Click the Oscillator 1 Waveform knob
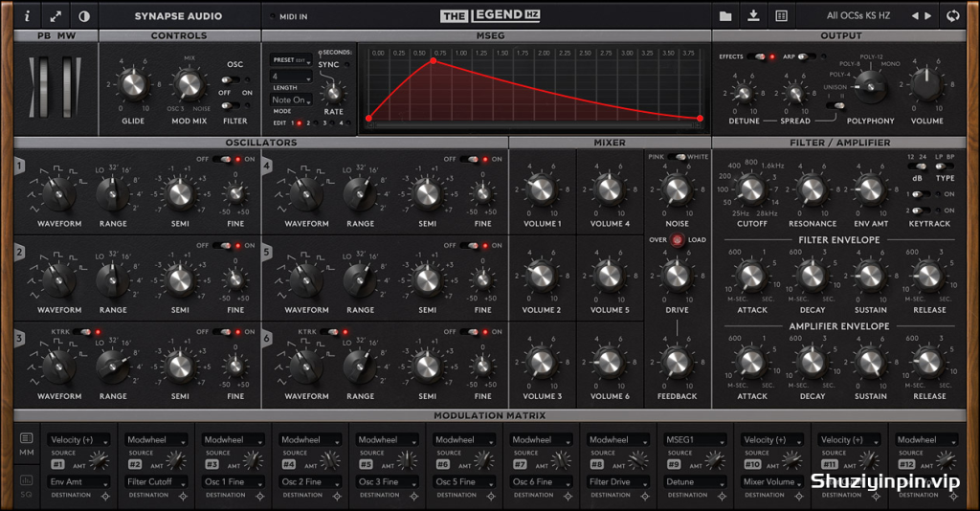Image resolution: width=980 pixels, height=511 pixels. pos(58,193)
